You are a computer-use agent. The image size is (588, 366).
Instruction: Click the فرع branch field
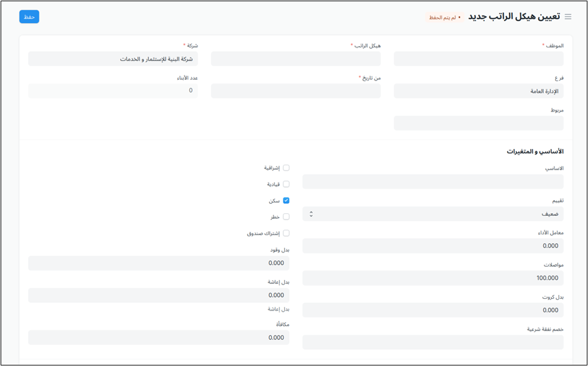pos(478,91)
